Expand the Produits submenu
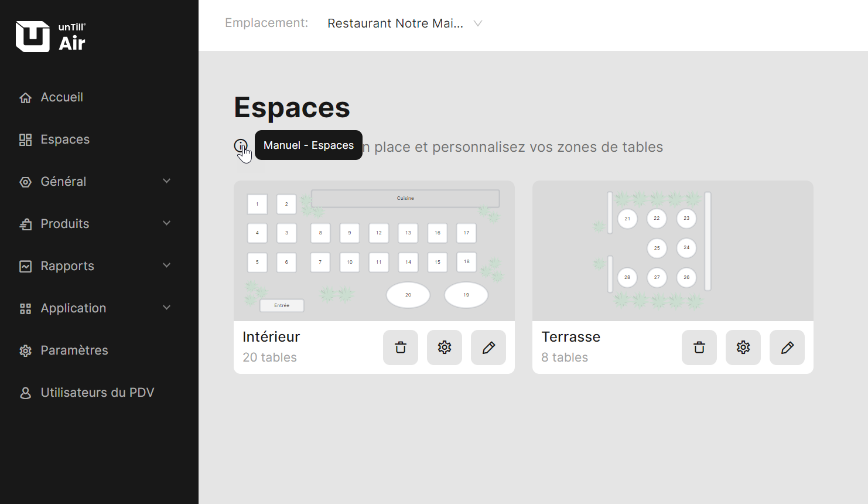The height and width of the screenshot is (504, 868). click(95, 224)
